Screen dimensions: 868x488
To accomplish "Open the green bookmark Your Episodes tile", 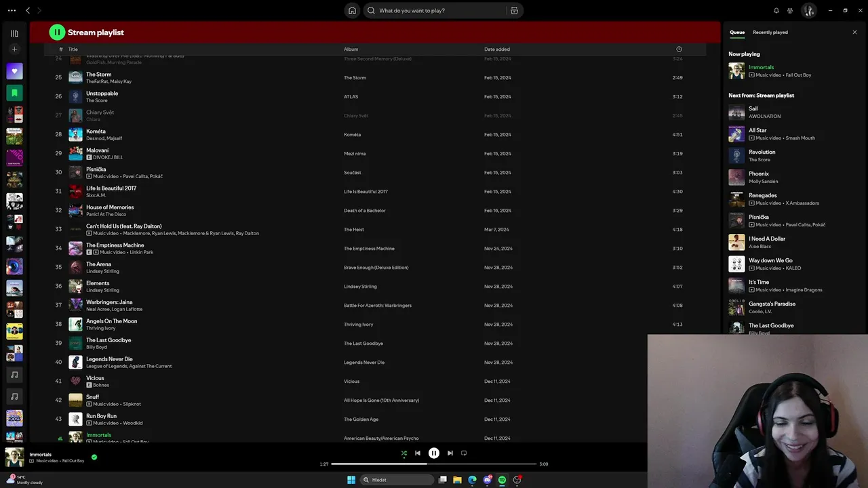I will pos(14,93).
